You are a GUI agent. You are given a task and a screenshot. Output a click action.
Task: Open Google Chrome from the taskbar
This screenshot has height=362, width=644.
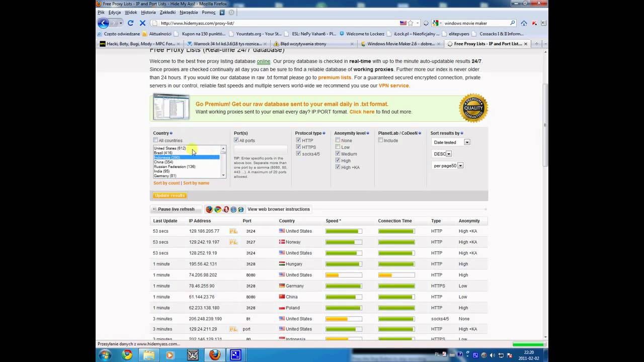pyautogui.click(x=127, y=355)
